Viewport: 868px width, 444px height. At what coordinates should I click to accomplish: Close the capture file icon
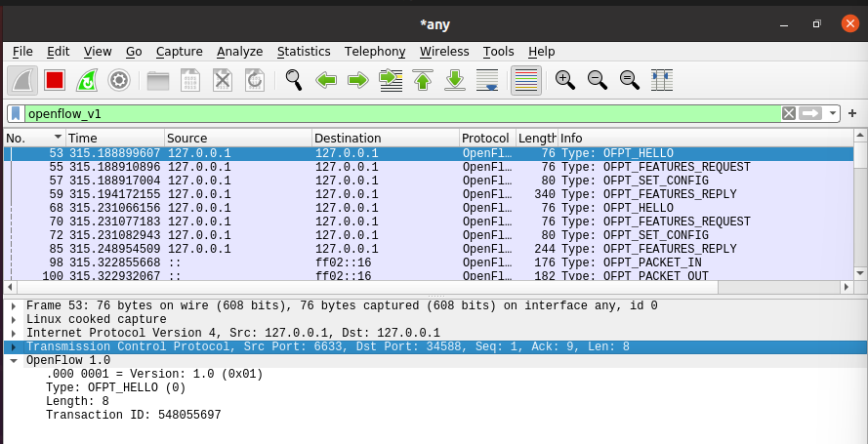point(223,81)
